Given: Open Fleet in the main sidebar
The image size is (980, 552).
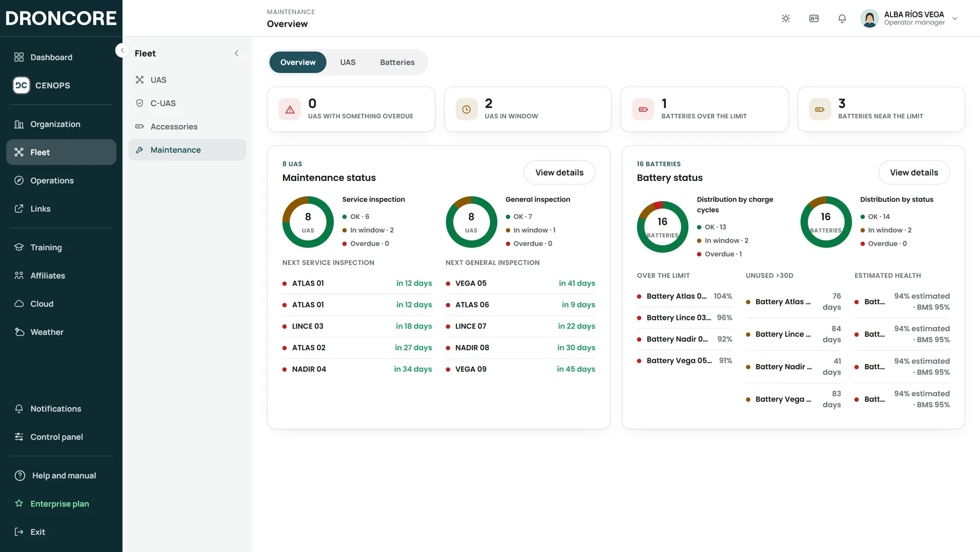Looking at the screenshot, I should click(x=61, y=152).
